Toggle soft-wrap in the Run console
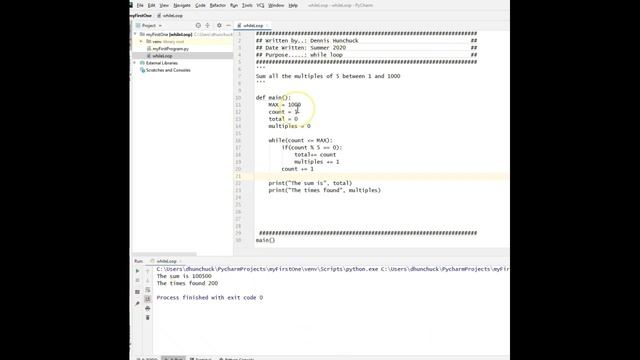This screenshot has width=640, height=360. 148,290
